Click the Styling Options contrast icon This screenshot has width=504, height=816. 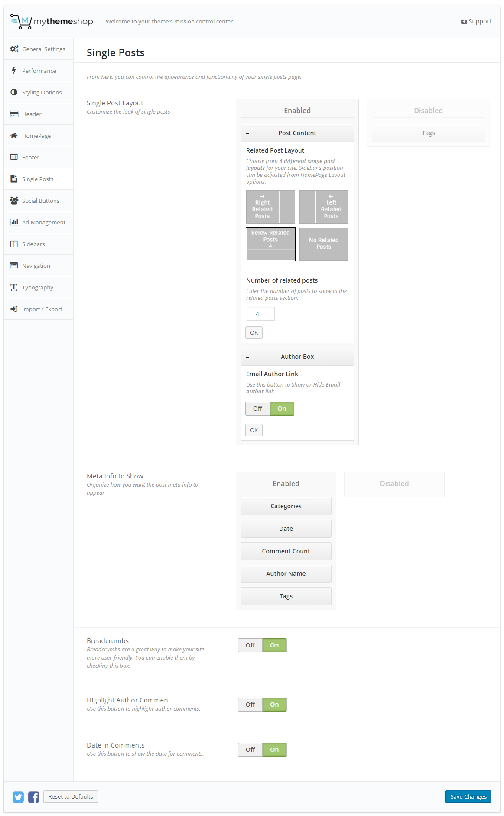pos(14,92)
